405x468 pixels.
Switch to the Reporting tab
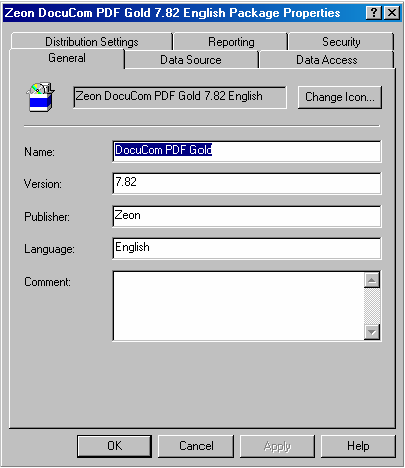231,42
